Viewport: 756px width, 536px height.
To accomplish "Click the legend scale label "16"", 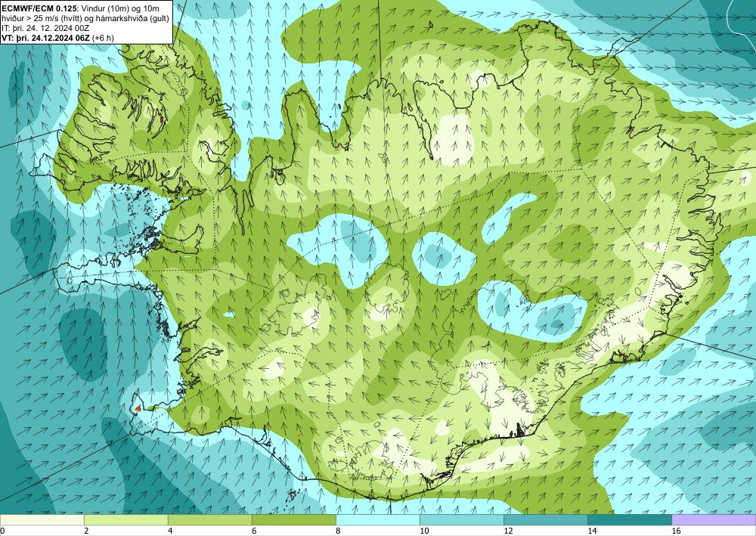I will pyautogui.click(x=677, y=531).
